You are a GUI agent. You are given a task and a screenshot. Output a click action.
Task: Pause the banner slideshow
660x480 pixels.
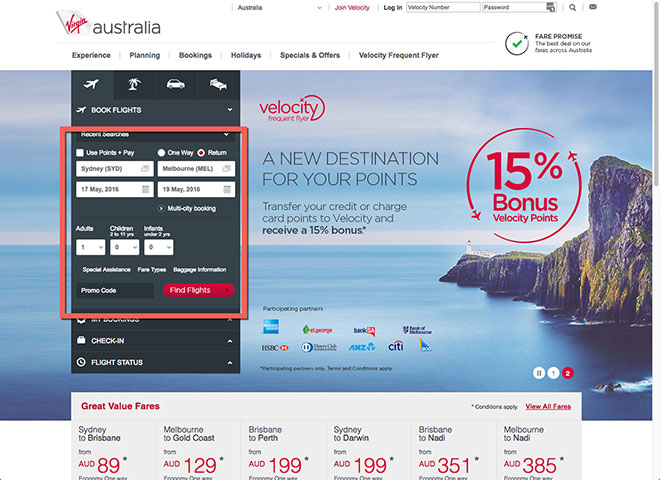(x=539, y=373)
